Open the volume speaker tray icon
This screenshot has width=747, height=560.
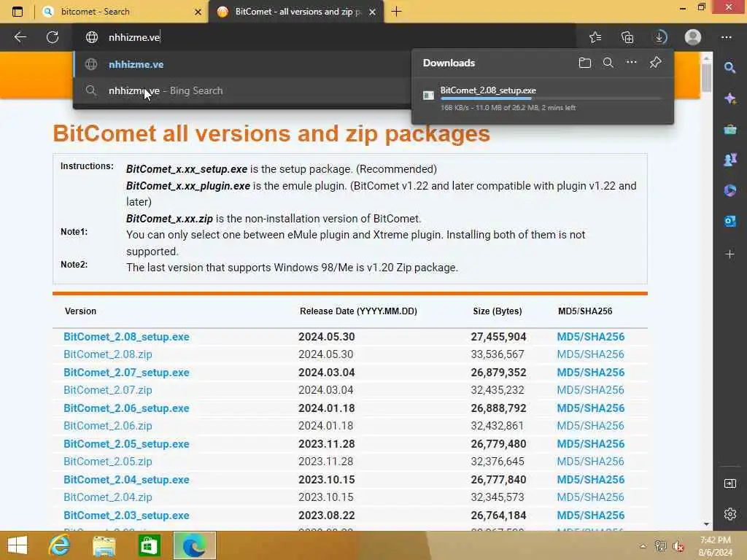pos(678,546)
